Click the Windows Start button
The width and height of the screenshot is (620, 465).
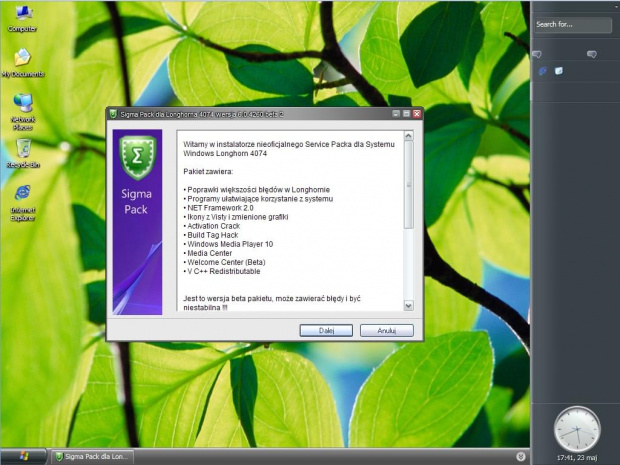(x=23, y=456)
